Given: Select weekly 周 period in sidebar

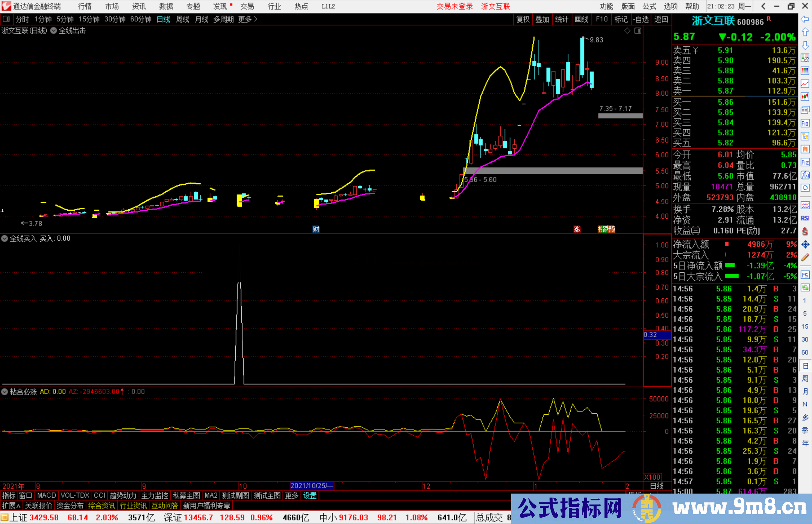Looking at the screenshot, I should pyautogui.click(x=805, y=379).
